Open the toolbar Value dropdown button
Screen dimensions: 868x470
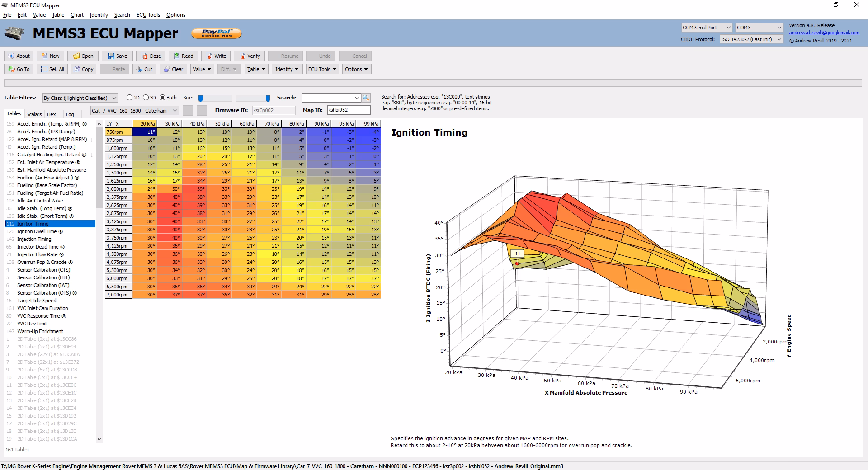(x=202, y=69)
